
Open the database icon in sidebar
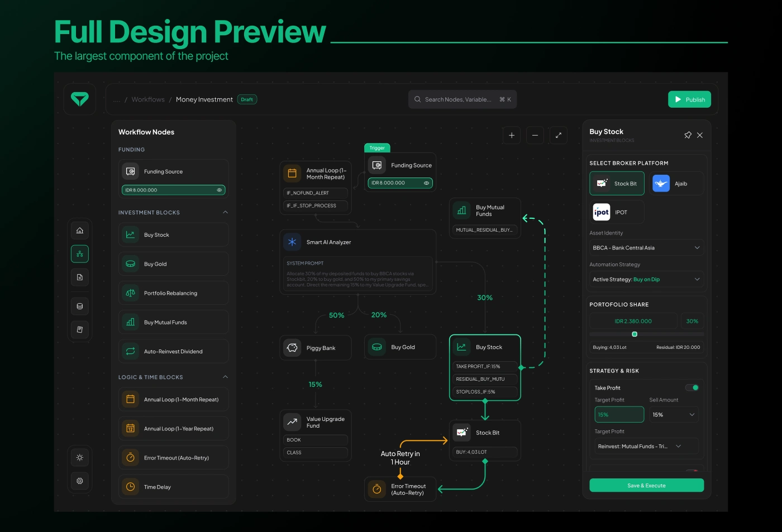[x=80, y=306]
